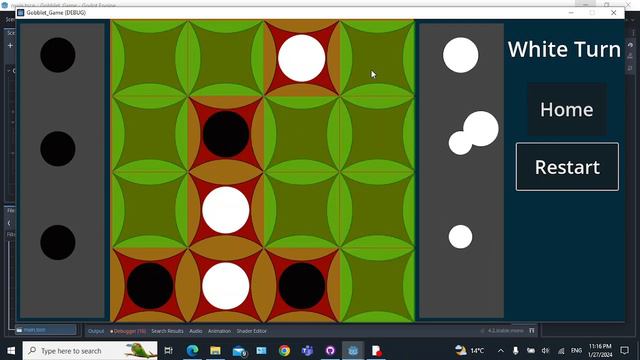Select the bottom-row black piece in the third column
The height and width of the screenshot is (360, 640).
302,286
